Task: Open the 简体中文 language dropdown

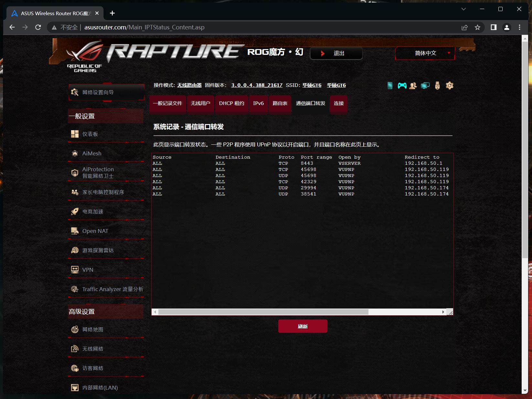Action: [x=425, y=53]
